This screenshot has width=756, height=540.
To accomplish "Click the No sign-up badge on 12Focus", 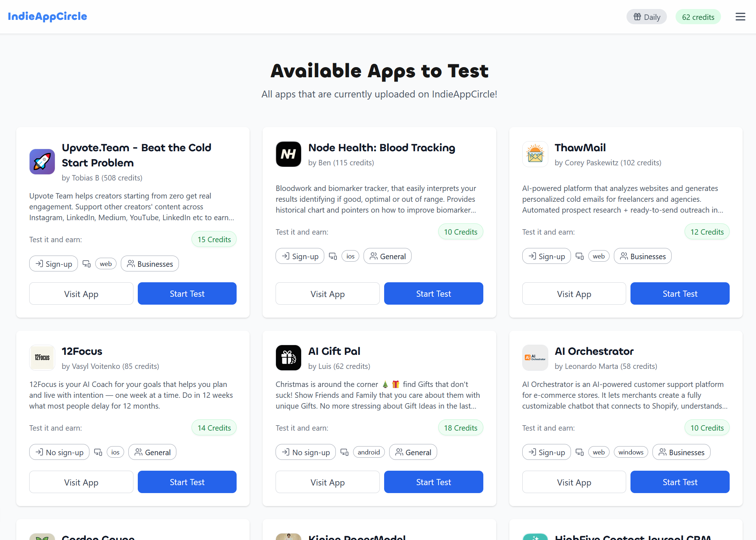I will click(x=59, y=452).
